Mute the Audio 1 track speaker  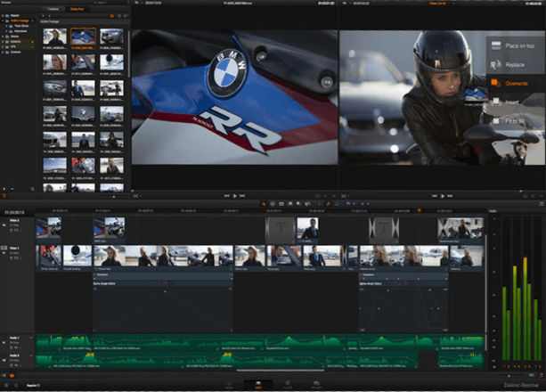pyautogui.click(x=16, y=347)
